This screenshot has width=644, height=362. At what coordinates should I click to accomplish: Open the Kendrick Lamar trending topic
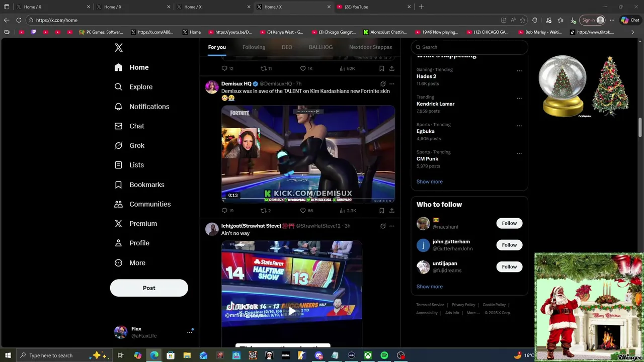pyautogui.click(x=435, y=104)
